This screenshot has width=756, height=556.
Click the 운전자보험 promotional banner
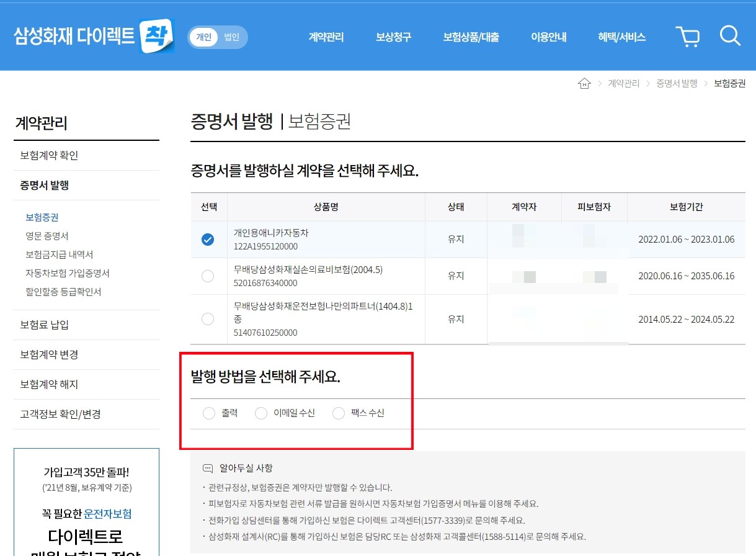click(86, 503)
